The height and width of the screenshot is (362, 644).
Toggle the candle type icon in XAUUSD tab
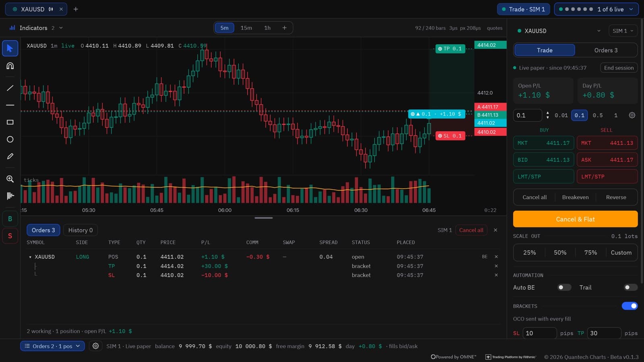51,9
